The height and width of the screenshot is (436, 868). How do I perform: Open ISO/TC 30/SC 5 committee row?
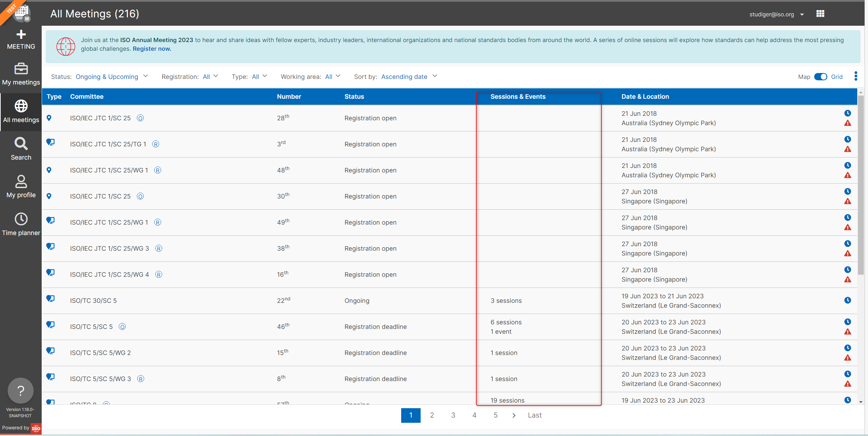[x=449, y=301]
